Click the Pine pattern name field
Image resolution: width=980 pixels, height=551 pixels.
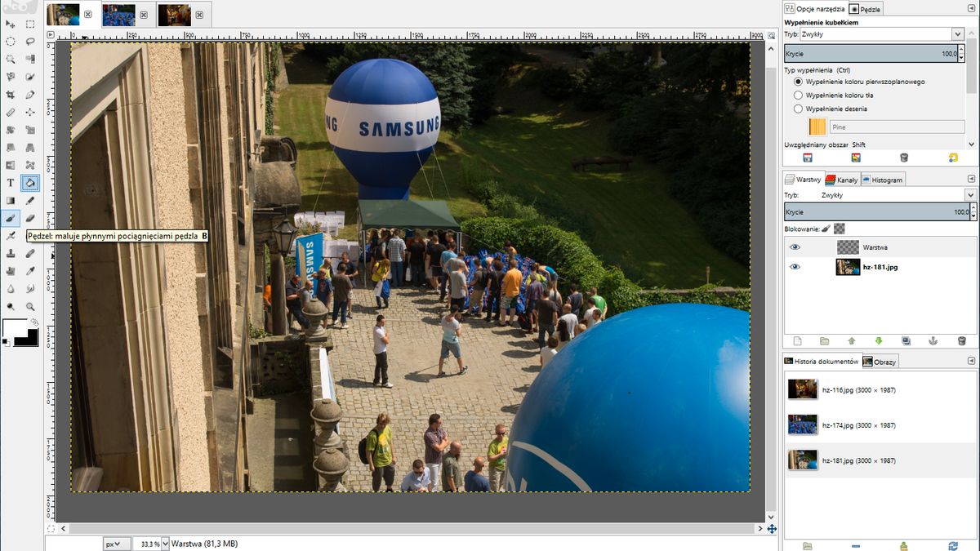click(898, 127)
